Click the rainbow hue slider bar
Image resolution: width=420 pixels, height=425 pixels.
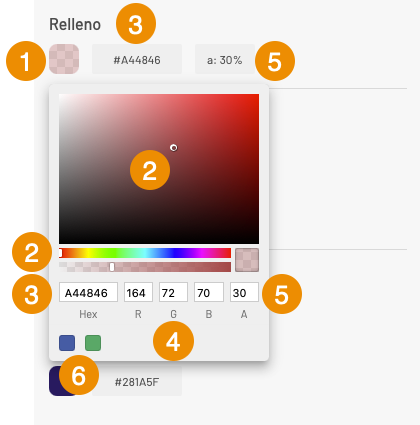click(x=145, y=253)
